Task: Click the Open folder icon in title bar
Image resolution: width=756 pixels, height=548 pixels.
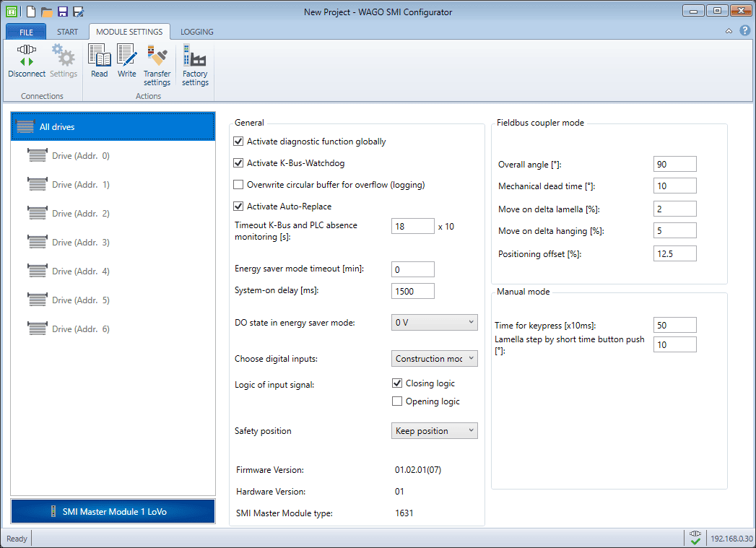Action: (47, 12)
